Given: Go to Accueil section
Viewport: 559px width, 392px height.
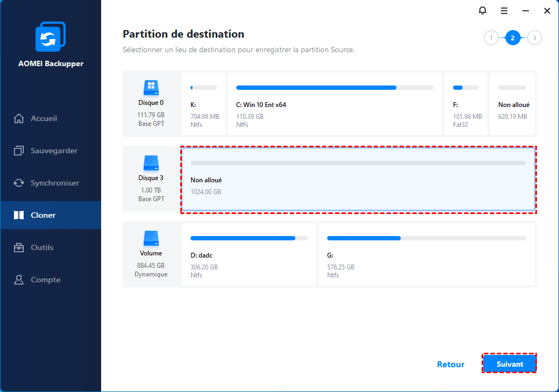Looking at the screenshot, I should click(x=51, y=118).
